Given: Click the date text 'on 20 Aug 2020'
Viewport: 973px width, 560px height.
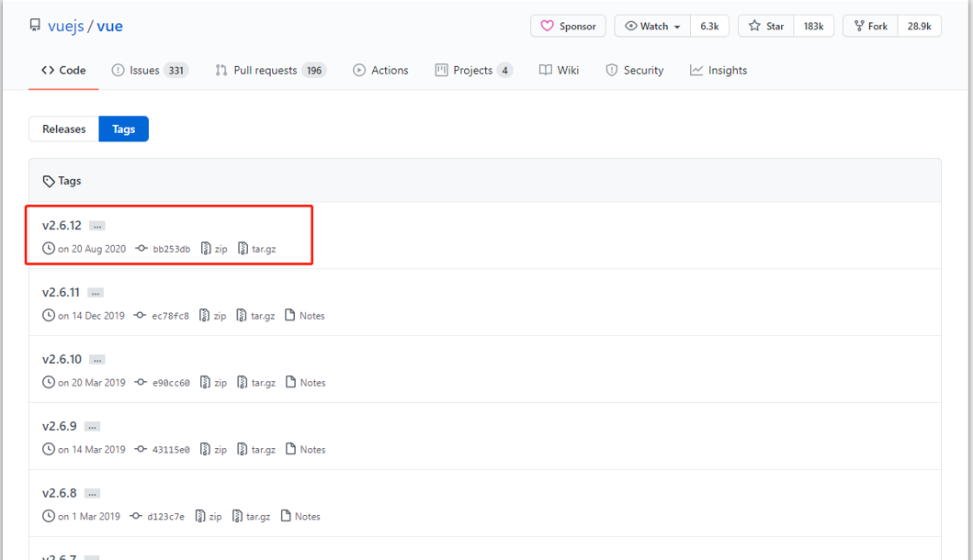Looking at the screenshot, I should [92, 249].
